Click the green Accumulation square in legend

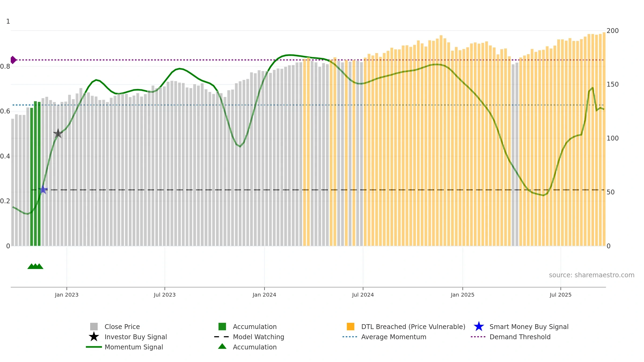click(222, 326)
